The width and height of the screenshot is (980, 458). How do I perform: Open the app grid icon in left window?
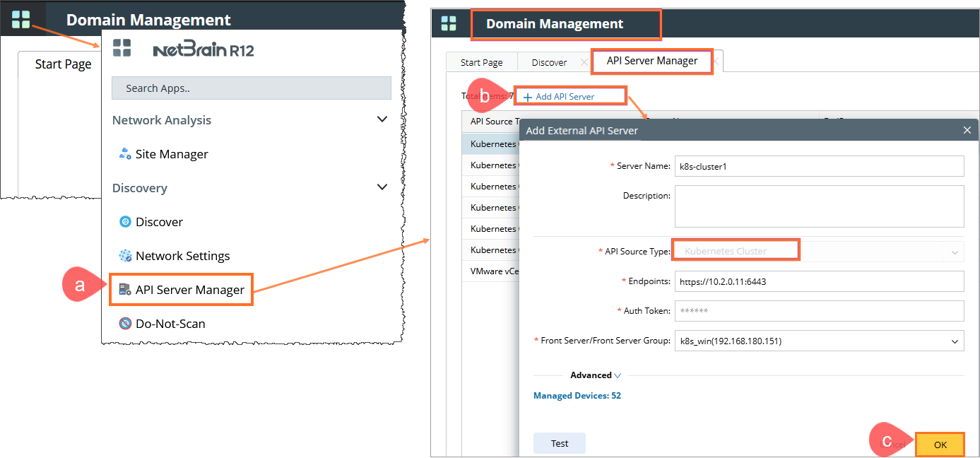point(21,19)
